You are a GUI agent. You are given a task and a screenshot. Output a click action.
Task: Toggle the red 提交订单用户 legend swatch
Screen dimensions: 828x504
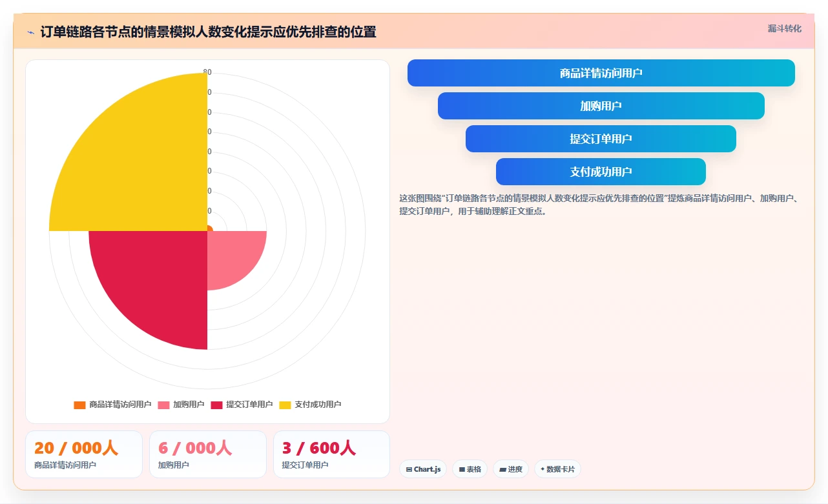[216, 405]
